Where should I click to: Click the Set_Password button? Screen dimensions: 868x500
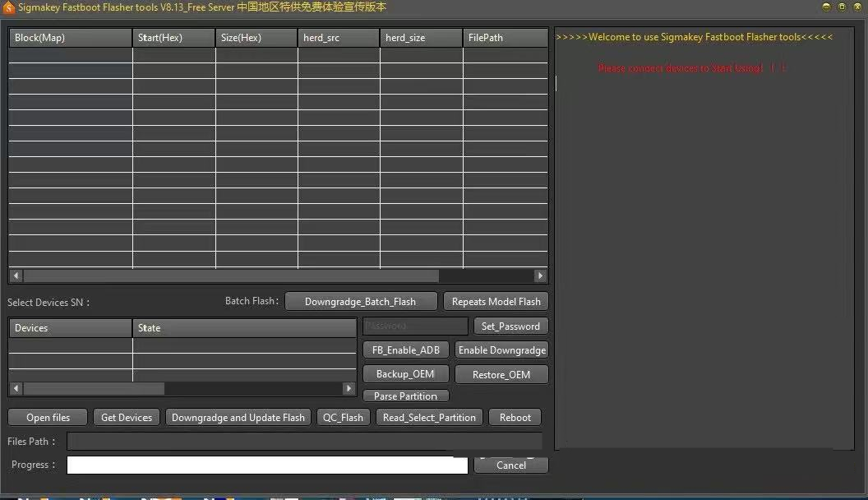[x=510, y=326]
